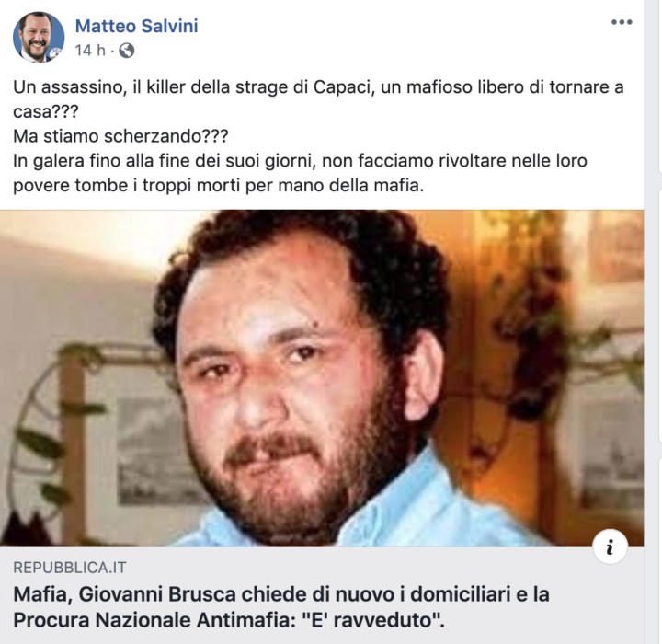Open the post options three-dot menu
This screenshot has height=644, width=662.
622,22
